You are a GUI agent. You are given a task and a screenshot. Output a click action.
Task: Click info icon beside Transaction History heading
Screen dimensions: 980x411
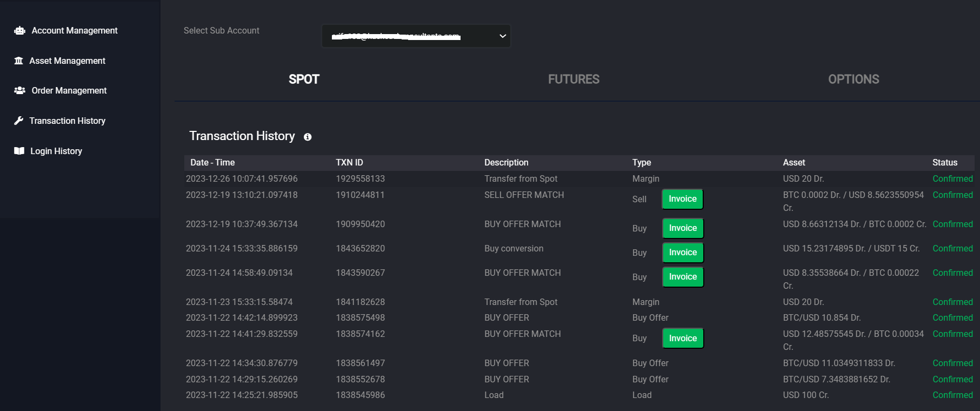pyautogui.click(x=308, y=137)
